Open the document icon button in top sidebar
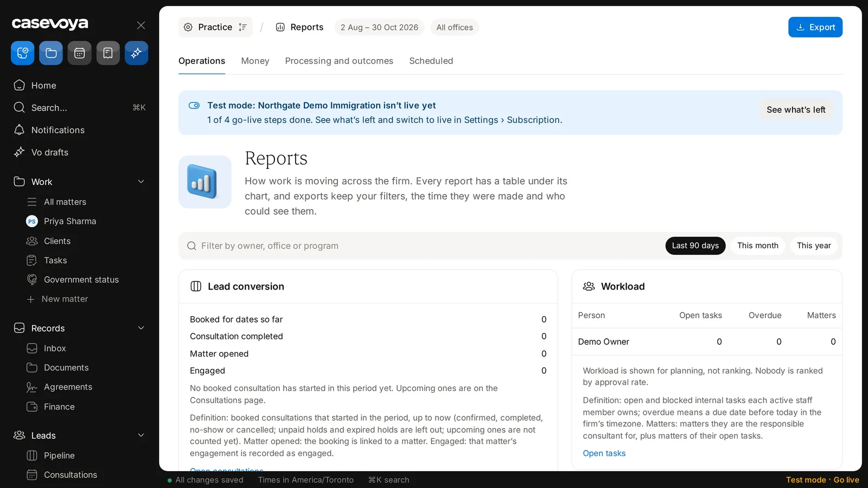 click(108, 53)
